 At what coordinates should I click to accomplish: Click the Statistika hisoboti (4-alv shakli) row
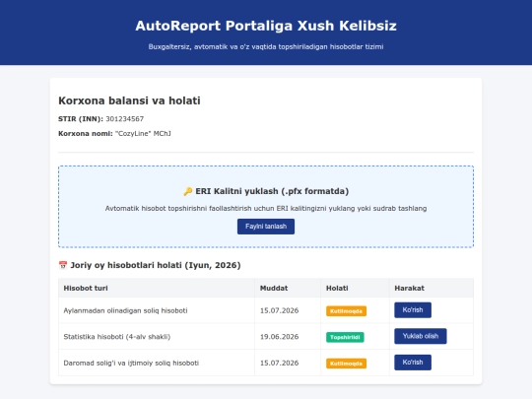[x=266, y=337]
